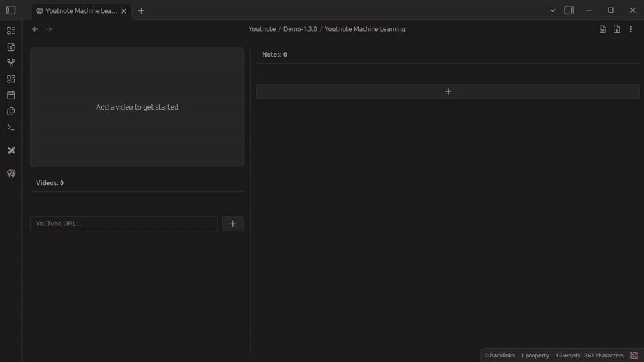Maximize the Obsidian window
Image resolution: width=644 pixels, height=362 pixels.
611,10
